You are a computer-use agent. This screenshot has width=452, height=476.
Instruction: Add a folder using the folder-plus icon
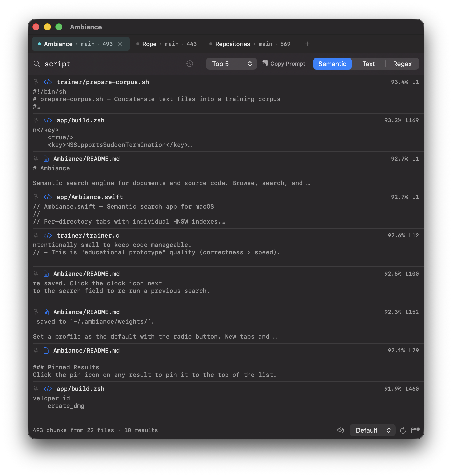pyautogui.click(x=415, y=430)
